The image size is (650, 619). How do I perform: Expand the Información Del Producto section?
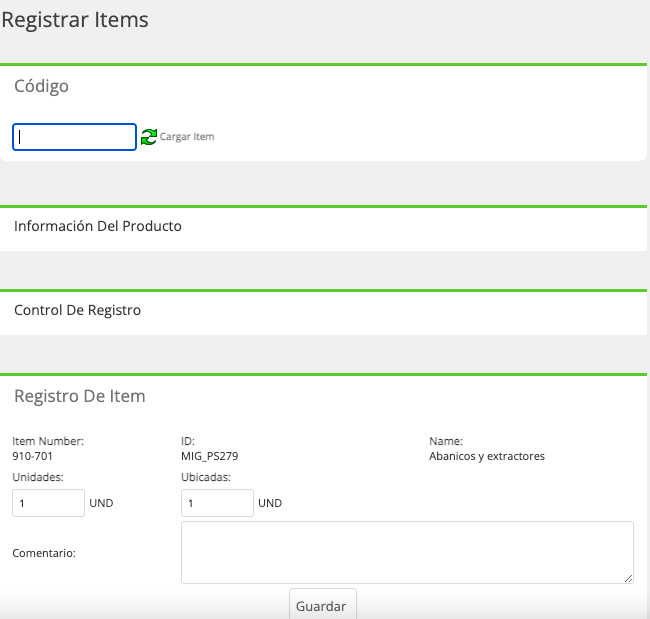(x=98, y=226)
